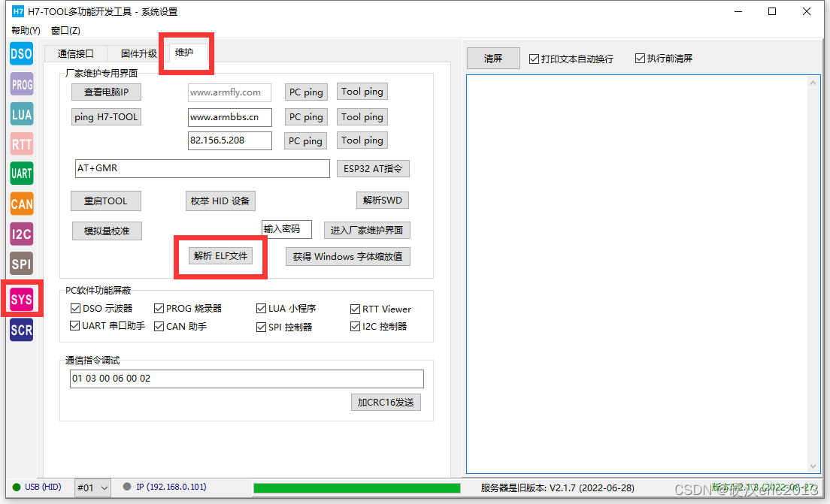830x504 pixels.
Task: Open the RTT sidebar icon
Action: (22, 144)
